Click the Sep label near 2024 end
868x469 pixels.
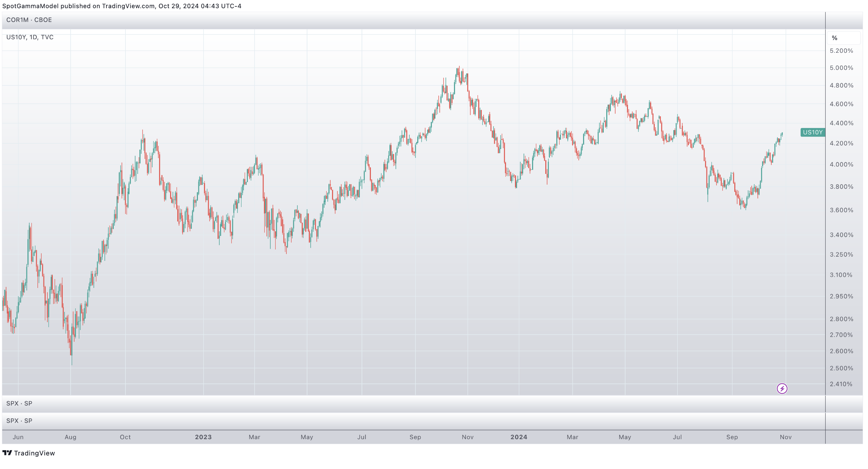732,437
